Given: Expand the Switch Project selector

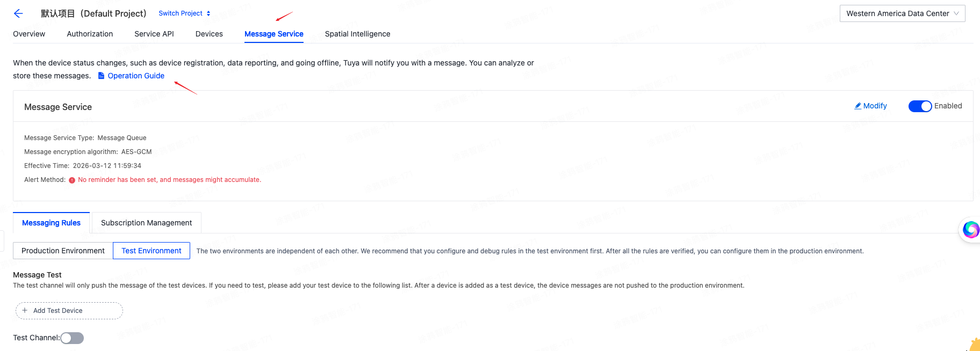Looking at the screenshot, I should pyautogui.click(x=184, y=13).
